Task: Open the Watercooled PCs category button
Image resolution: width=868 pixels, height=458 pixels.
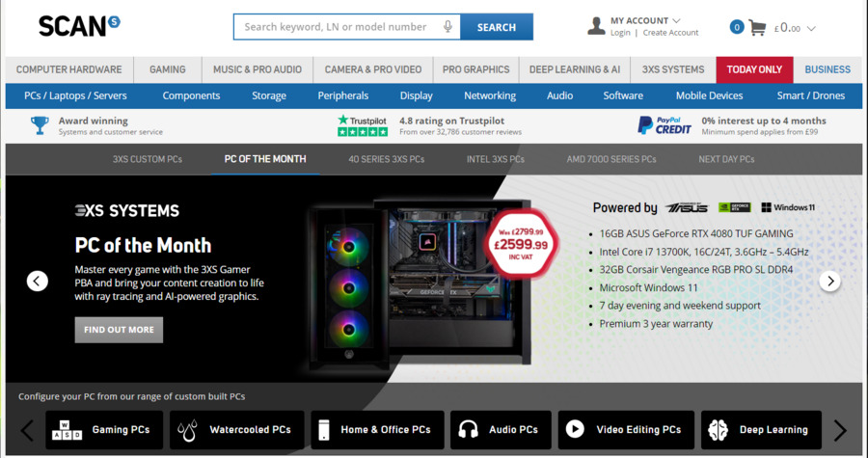Action: click(x=237, y=430)
